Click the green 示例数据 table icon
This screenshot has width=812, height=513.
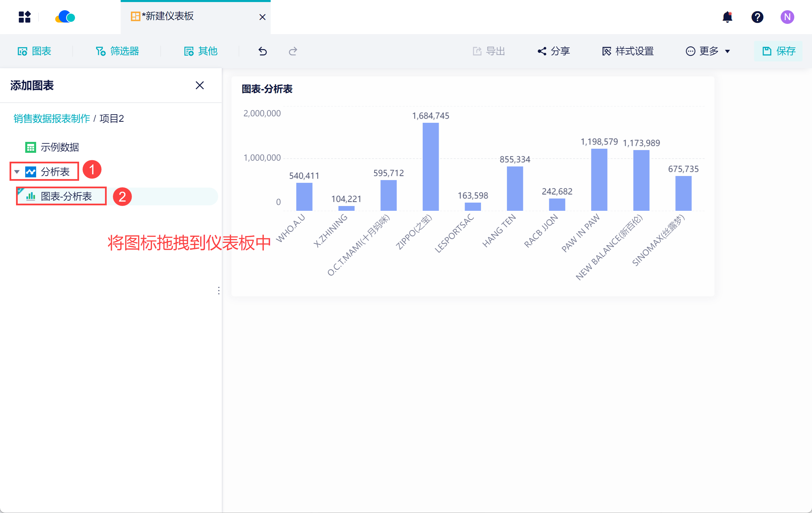30,147
